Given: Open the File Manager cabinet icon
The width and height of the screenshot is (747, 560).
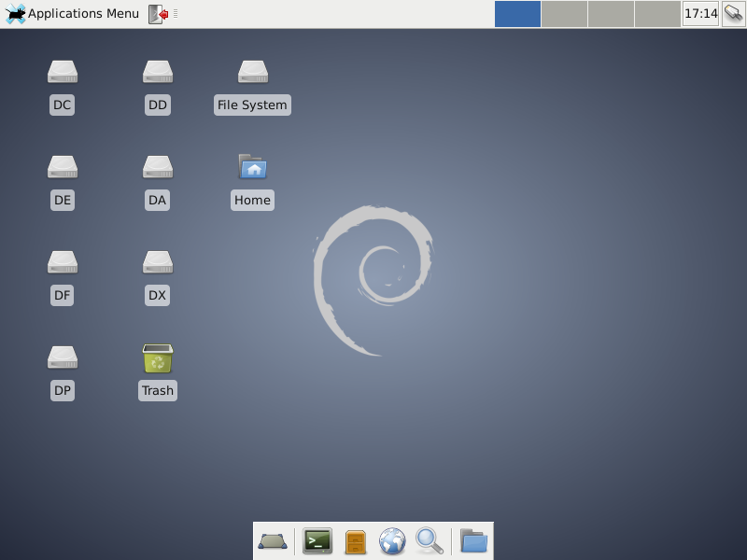Looking at the screenshot, I should pyautogui.click(x=356, y=541).
